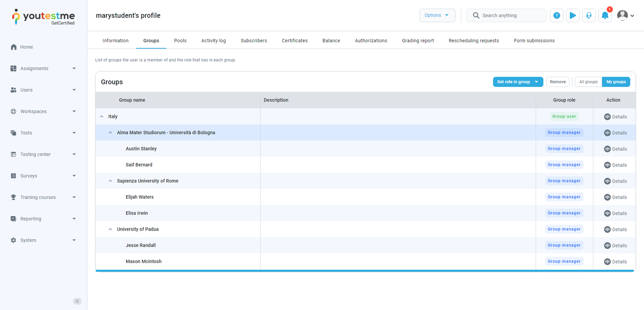The image size is (644, 310).
Task: Click the Home icon in sidebar
Action: click(x=14, y=47)
